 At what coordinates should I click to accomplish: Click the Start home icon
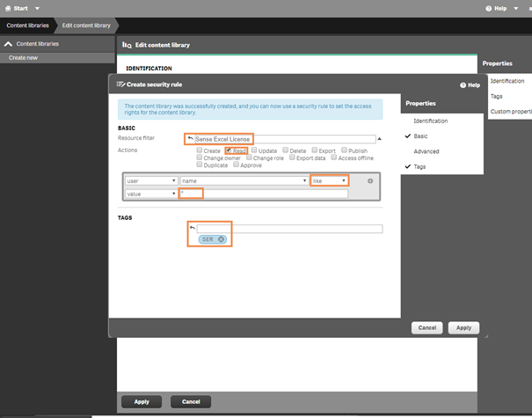click(x=8, y=8)
